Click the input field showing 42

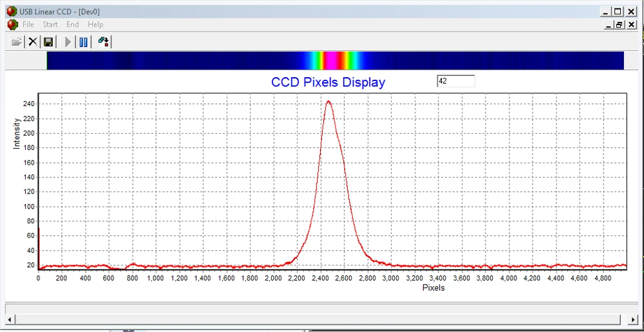click(x=456, y=81)
